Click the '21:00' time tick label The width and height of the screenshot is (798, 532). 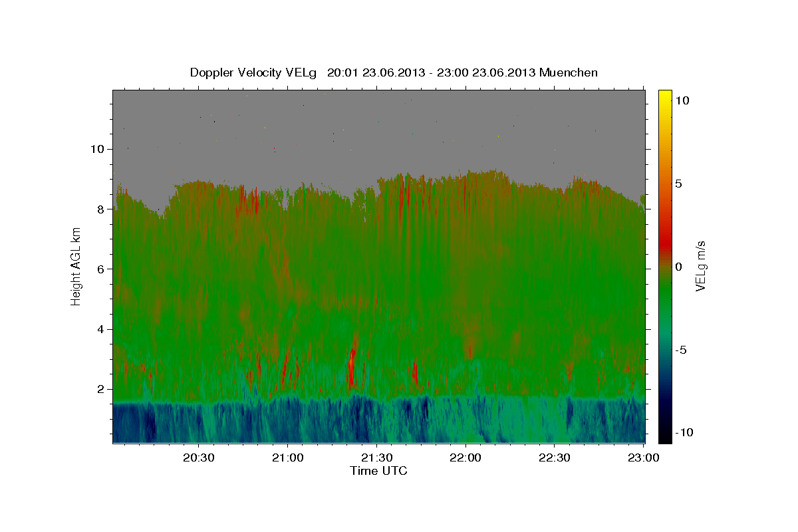(x=288, y=458)
